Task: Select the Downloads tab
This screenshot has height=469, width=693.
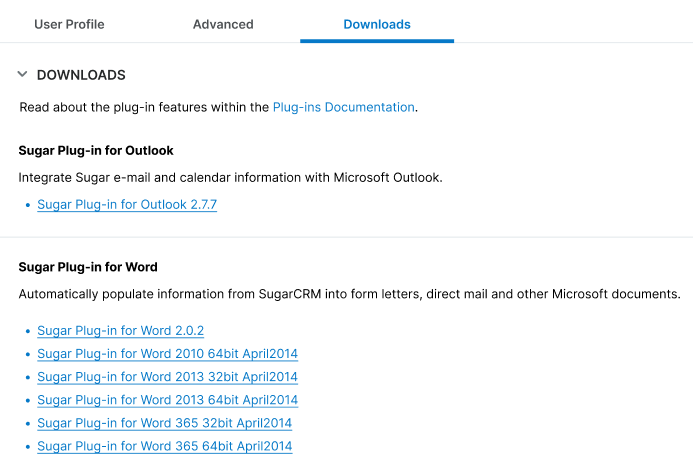Action: pyautogui.click(x=377, y=24)
